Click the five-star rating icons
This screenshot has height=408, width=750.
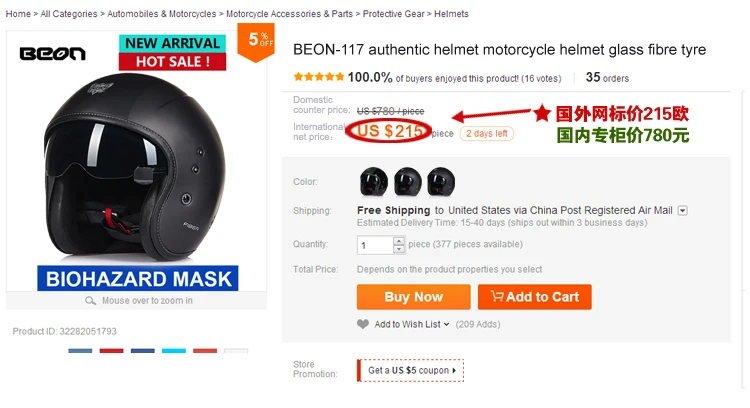pyautogui.click(x=319, y=77)
